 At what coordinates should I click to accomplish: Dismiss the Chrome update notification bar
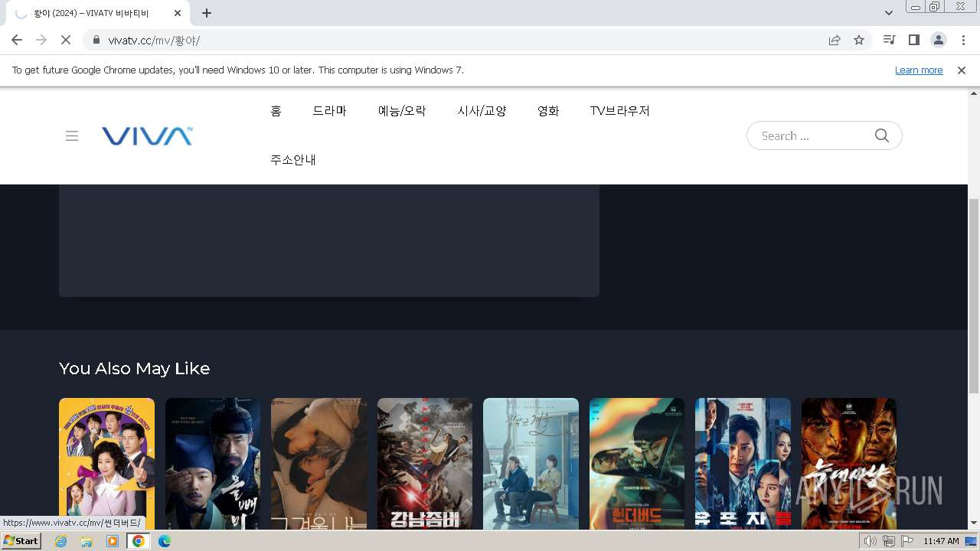coord(962,70)
